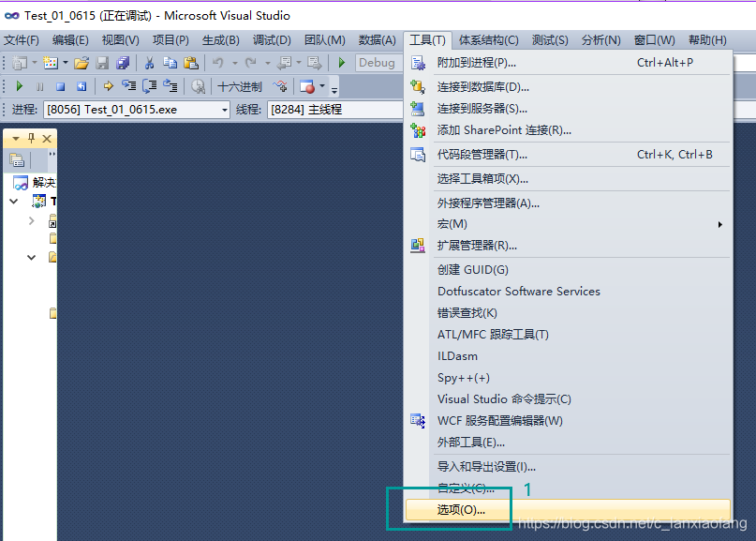Select 连接到数据库(D)... menu entry

568,87
